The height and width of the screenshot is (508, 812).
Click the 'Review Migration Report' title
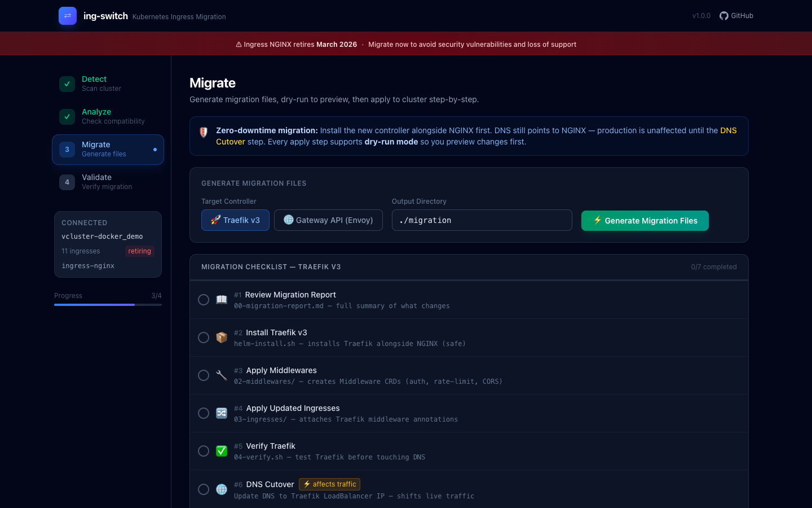(290, 295)
